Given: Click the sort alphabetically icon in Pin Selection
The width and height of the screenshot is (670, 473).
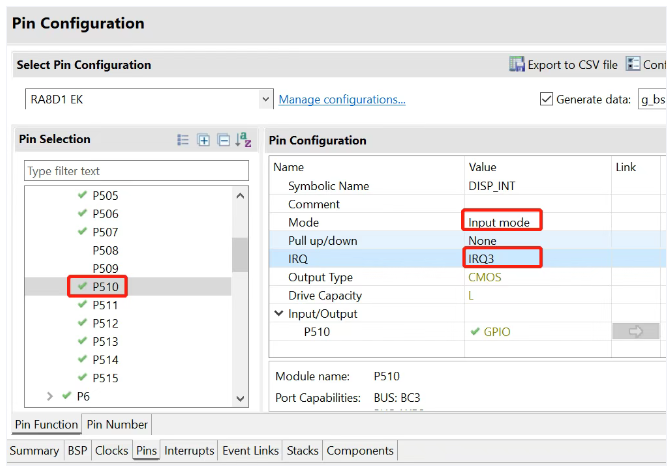Looking at the screenshot, I should pos(243,139).
